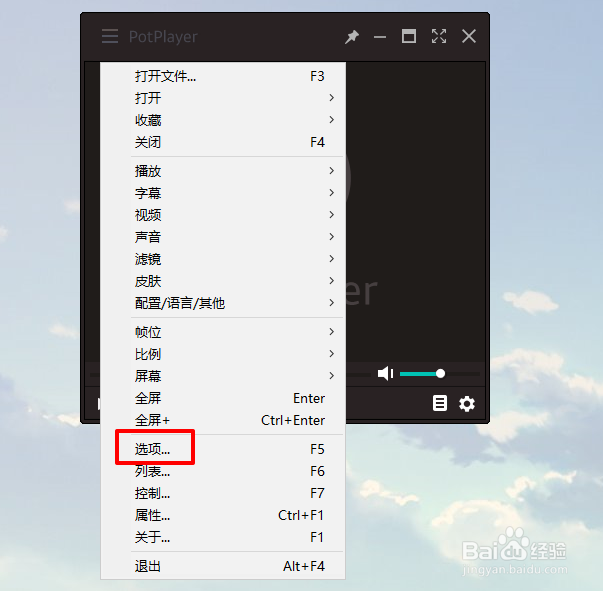Open the playlist panel icon
The height and width of the screenshot is (591, 603).
pos(440,403)
